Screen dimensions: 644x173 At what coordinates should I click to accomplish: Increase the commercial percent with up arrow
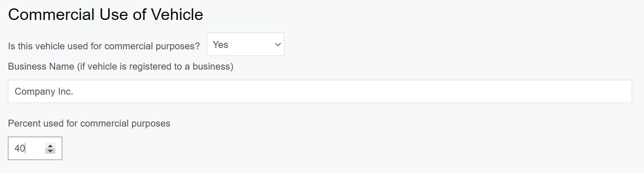50,146
